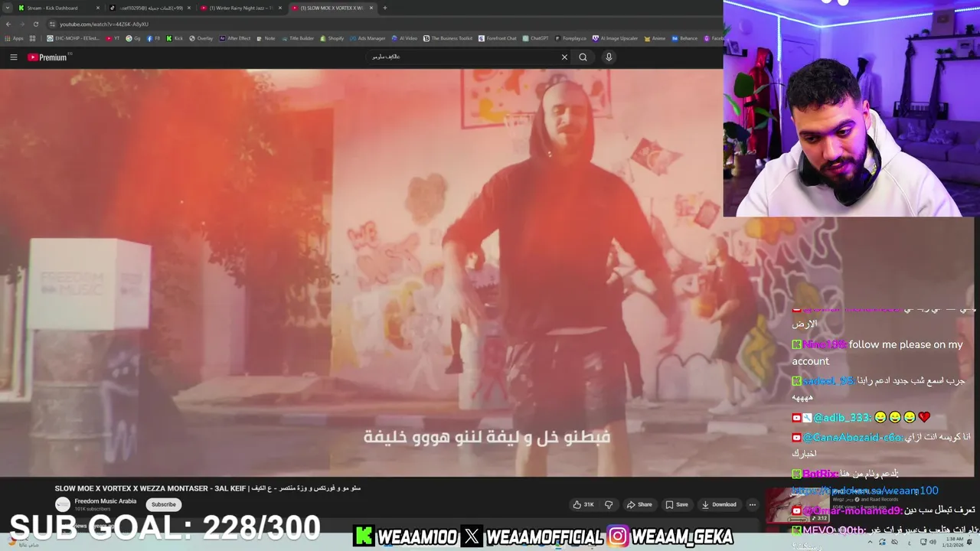Reload the current page
The image size is (980, 551).
(35, 24)
